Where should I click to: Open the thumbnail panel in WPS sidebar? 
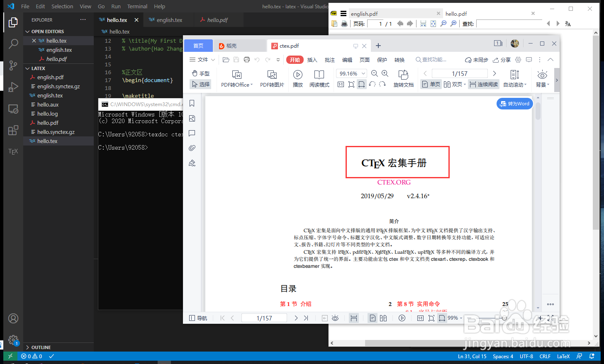tap(192, 119)
